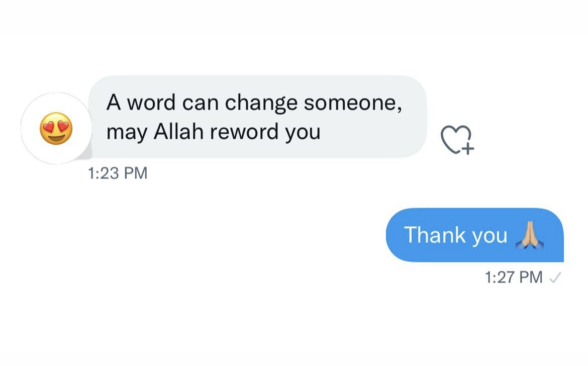Click the word "may" in the second line

click(x=127, y=133)
